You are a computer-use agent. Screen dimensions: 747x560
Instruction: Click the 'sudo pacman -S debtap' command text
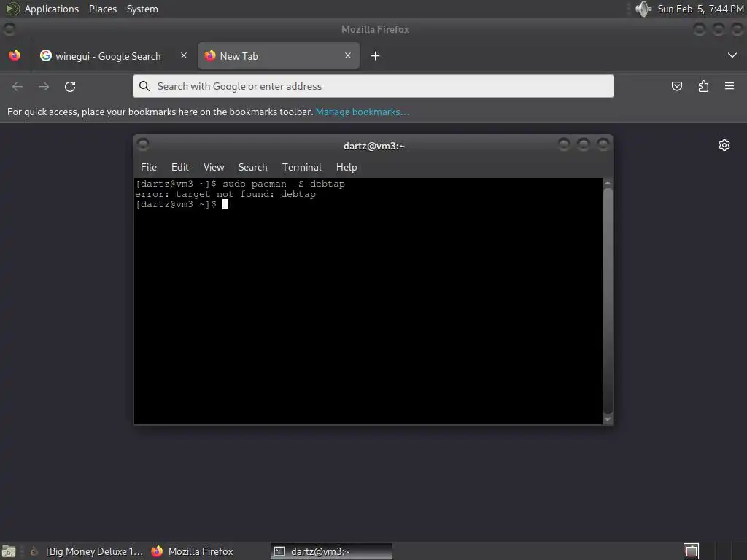pos(284,184)
